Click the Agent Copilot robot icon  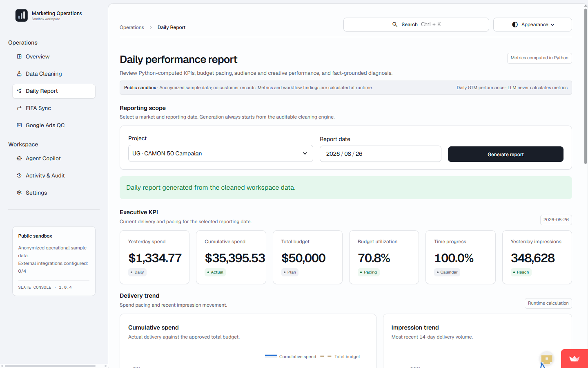[x=19, y=158]
